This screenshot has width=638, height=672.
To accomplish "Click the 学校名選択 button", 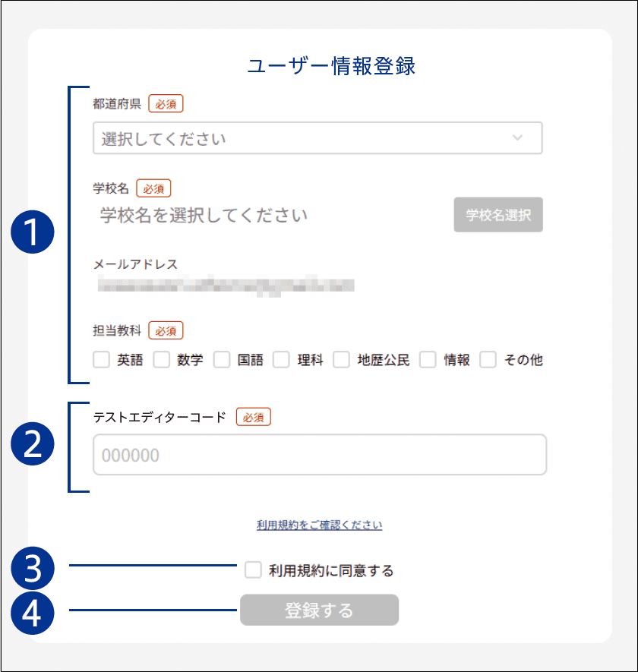I will (x=498, y=215).
